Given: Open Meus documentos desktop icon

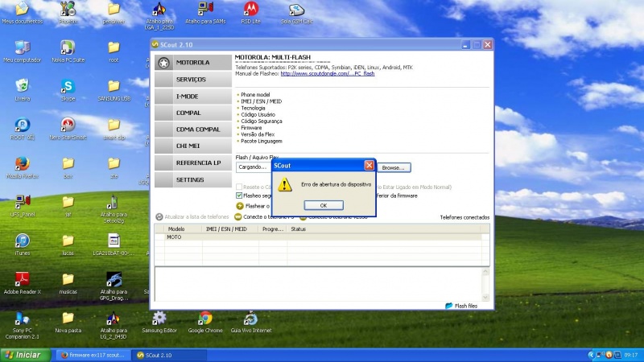Looking at the screenshot, I should (x=23, y=13).
